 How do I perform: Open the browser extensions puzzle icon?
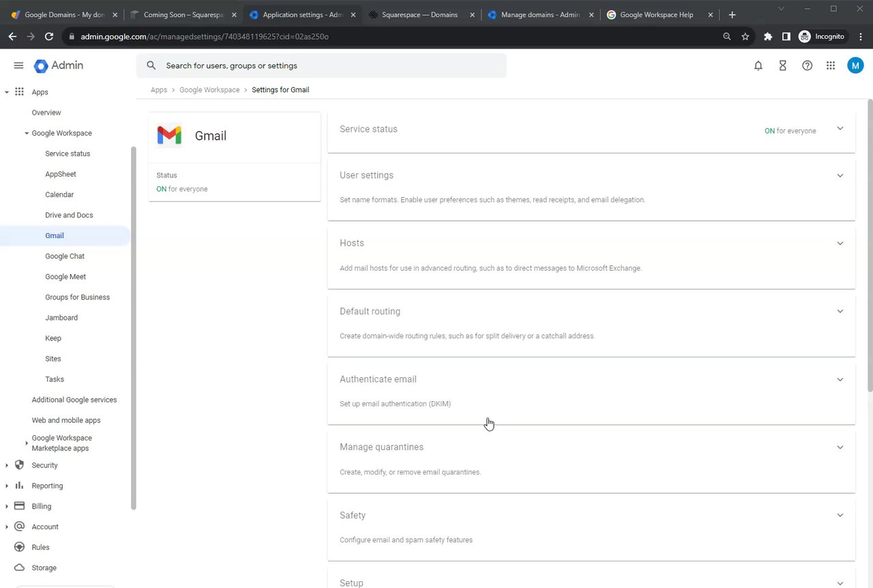point(768,36)
